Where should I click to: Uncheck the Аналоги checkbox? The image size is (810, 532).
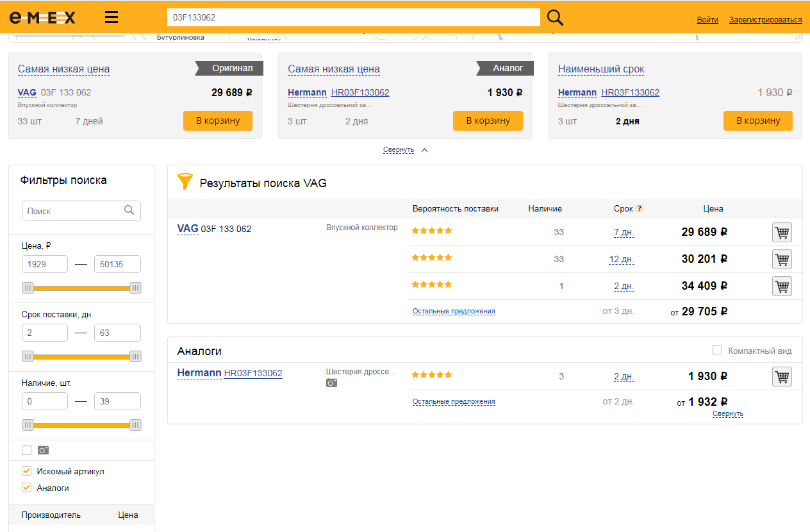coord(26,488)
